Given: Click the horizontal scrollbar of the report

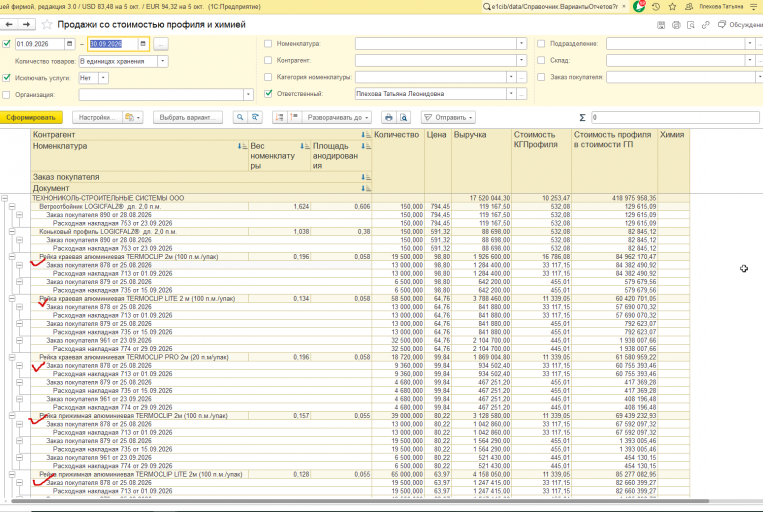Looking at the screenshot, I should (x=360, y=501).
